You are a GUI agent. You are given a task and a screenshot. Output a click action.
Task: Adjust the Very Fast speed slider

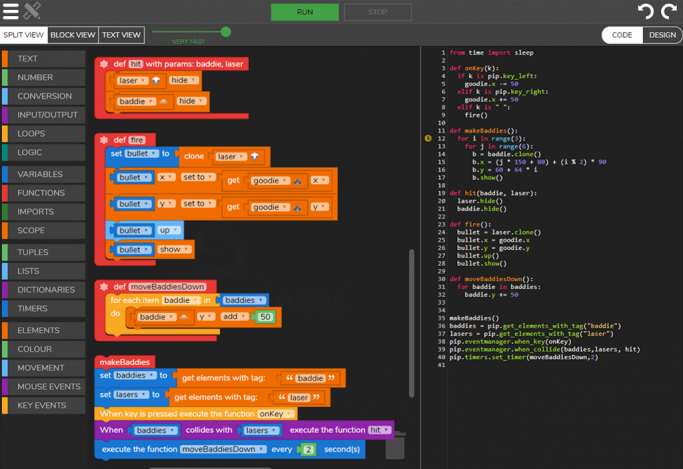(x=226, y=32)
